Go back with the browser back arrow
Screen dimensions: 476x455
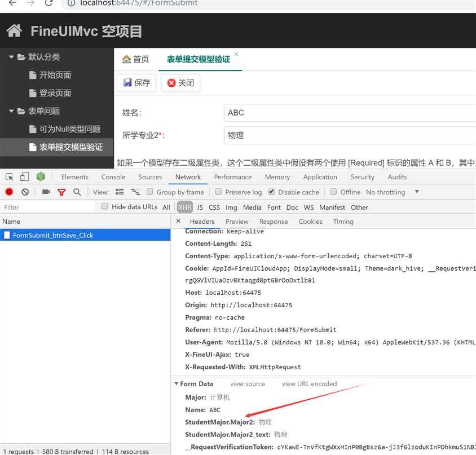pos(12,3)
